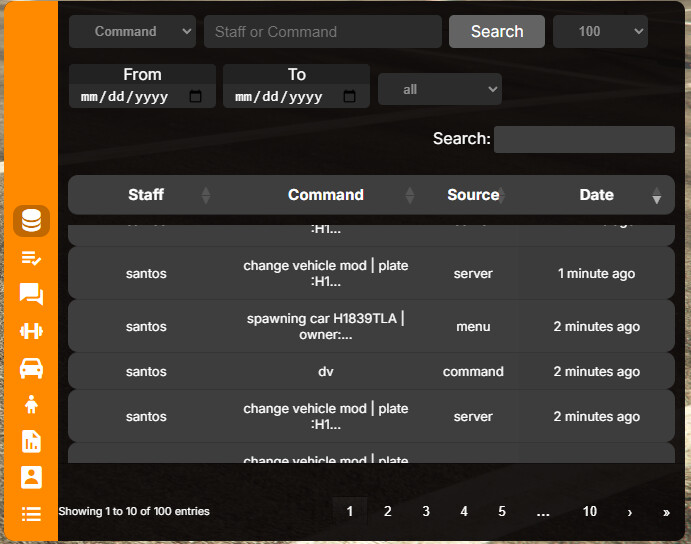
Task: Click the bulleted list sidebar icon
Action: [31, 514]
